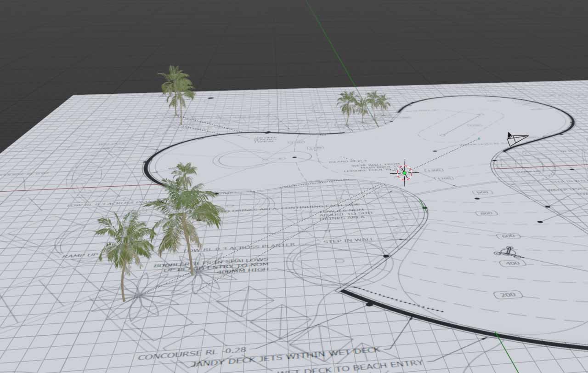
Task: Click the 800 depth label
Action: point(486,213)
